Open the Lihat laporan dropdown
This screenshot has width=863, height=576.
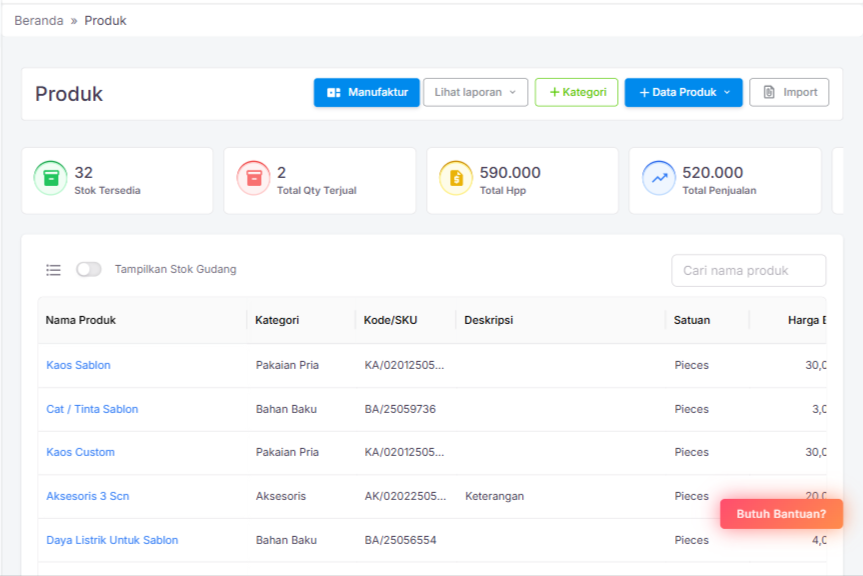475,92
